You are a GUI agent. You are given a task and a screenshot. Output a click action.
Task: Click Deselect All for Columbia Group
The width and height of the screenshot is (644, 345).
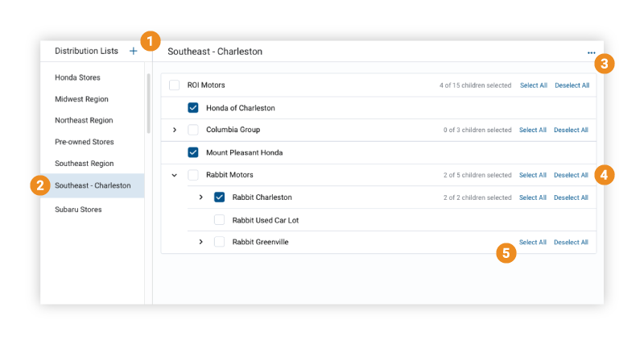pos(571,130)
